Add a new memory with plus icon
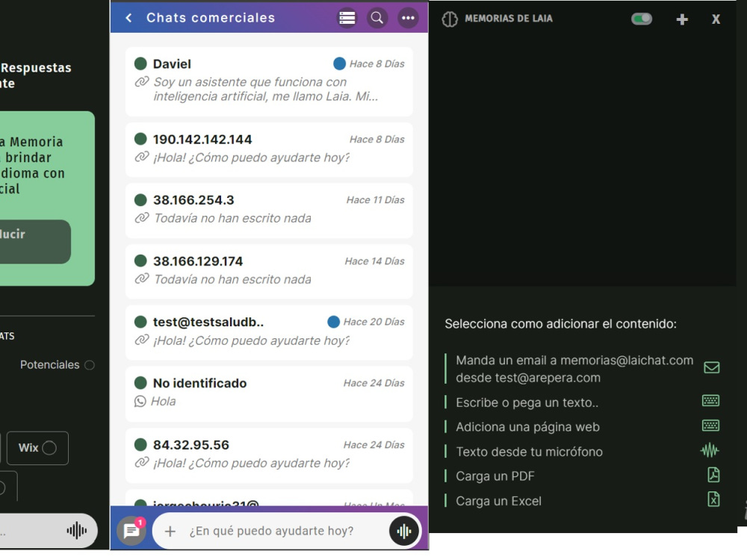 (682, 19)
